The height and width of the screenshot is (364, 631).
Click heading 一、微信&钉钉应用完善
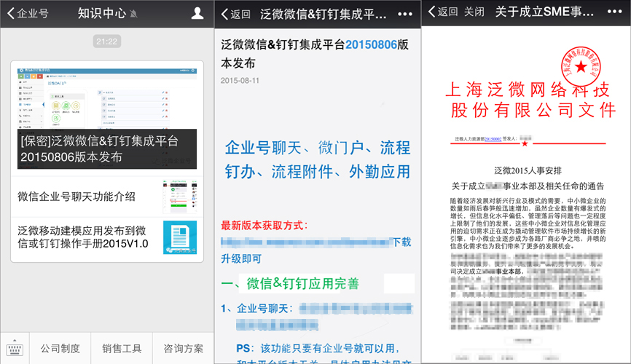pos(290,284)
